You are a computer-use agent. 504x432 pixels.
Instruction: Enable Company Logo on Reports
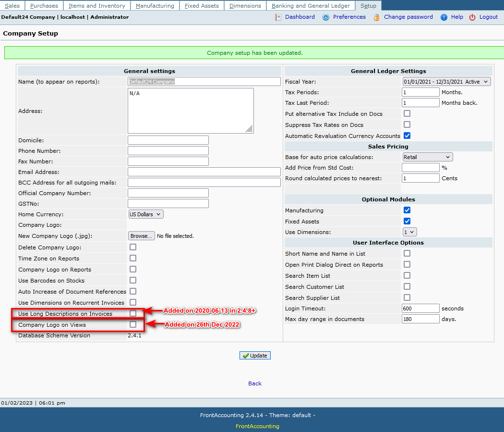point(133,269)
